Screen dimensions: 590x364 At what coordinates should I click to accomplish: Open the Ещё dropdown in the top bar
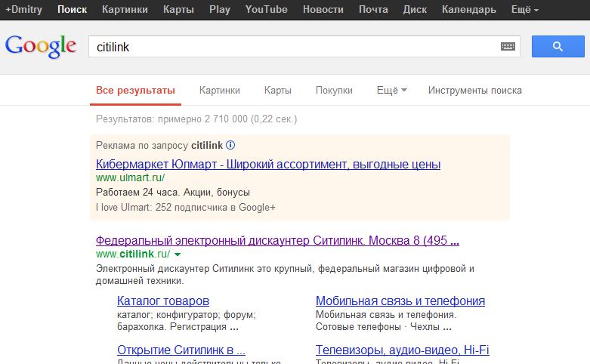[x=525, y=10]
